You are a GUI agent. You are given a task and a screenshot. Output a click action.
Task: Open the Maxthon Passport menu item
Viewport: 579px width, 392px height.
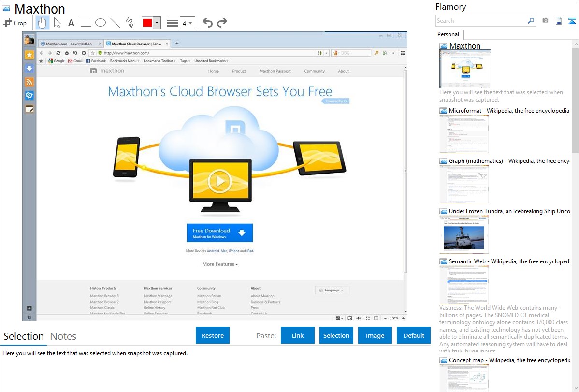pyautogui.click(x=275, y=71)
